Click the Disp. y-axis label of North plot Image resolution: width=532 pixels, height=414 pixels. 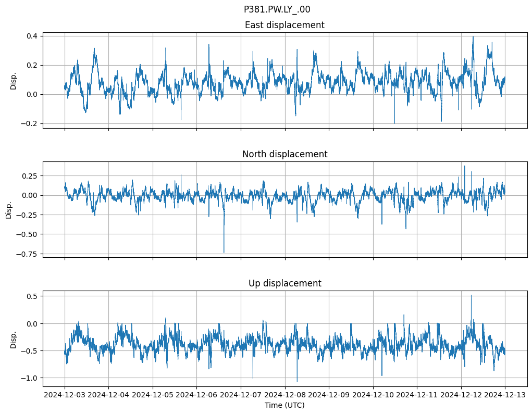tap(9, 209)
